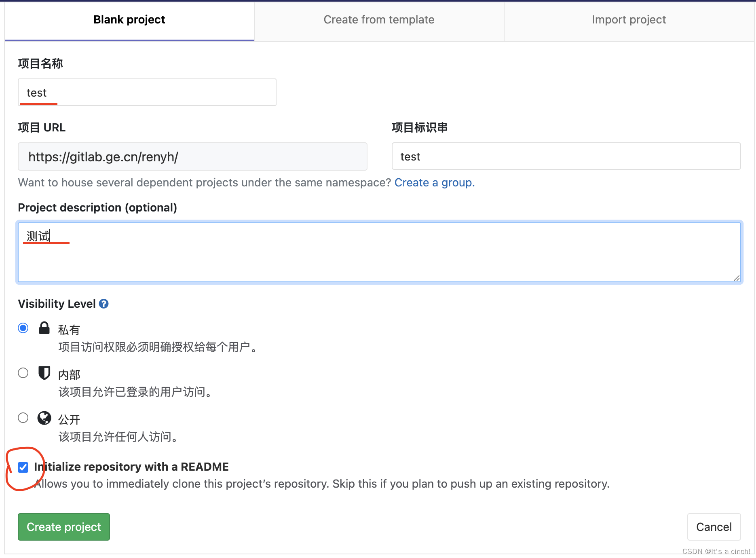
Task: Click the Cancel button
Action: point(714,526)
